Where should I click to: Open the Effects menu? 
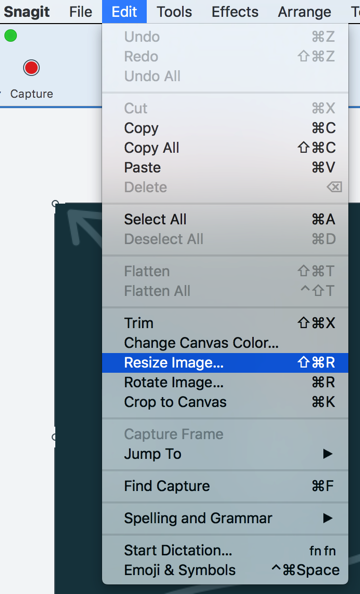(x=235, y=12)
